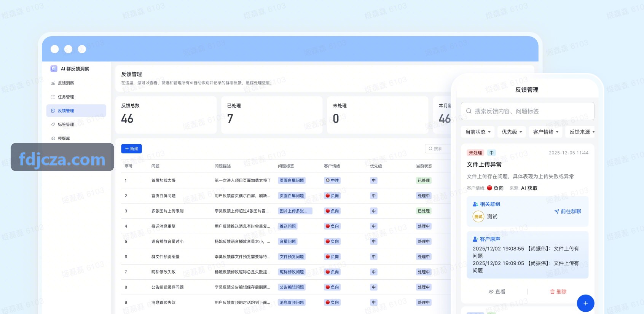The height and width of the screenshot is (314, 644).
Task: Tap the blue floating plus button
Action: (x=585, y=303)
